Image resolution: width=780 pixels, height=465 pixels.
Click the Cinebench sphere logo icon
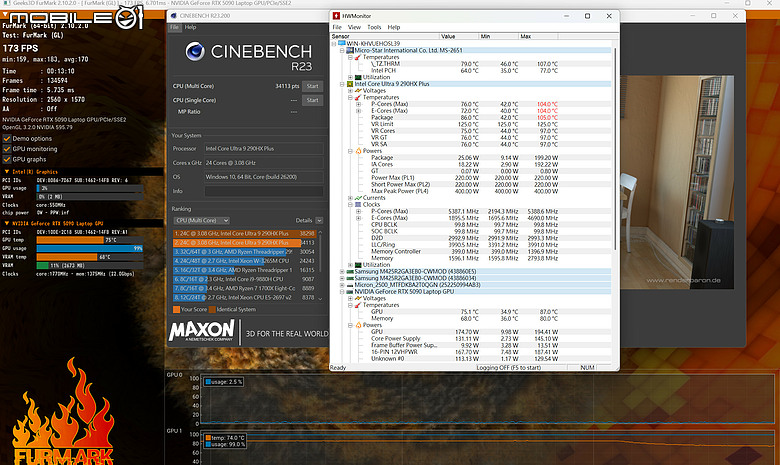[195, 51]
